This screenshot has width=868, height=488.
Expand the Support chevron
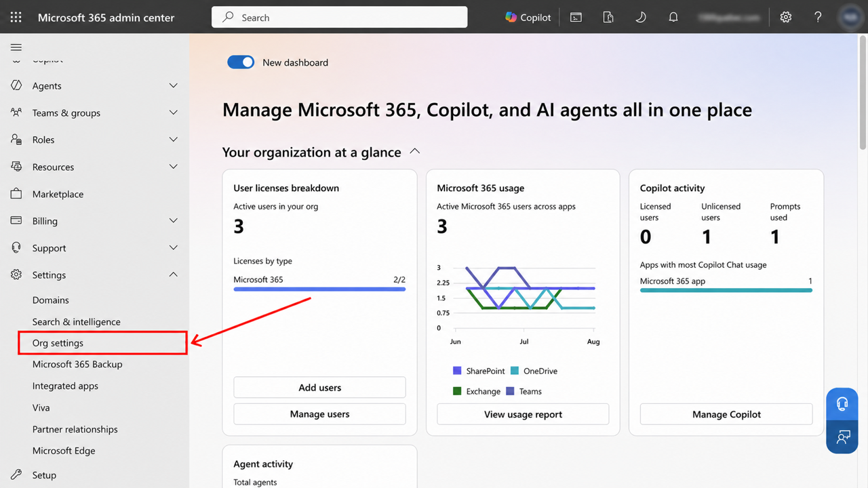pos(174,248)
